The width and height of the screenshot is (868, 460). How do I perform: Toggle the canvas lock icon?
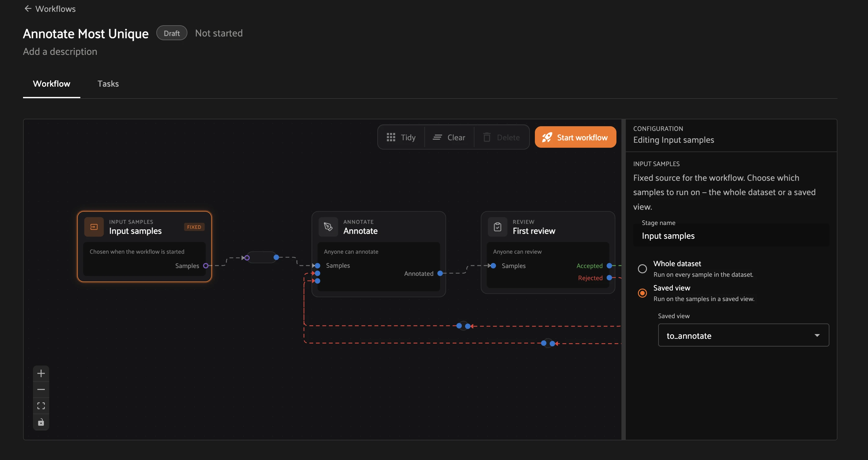tap(41, 422)
